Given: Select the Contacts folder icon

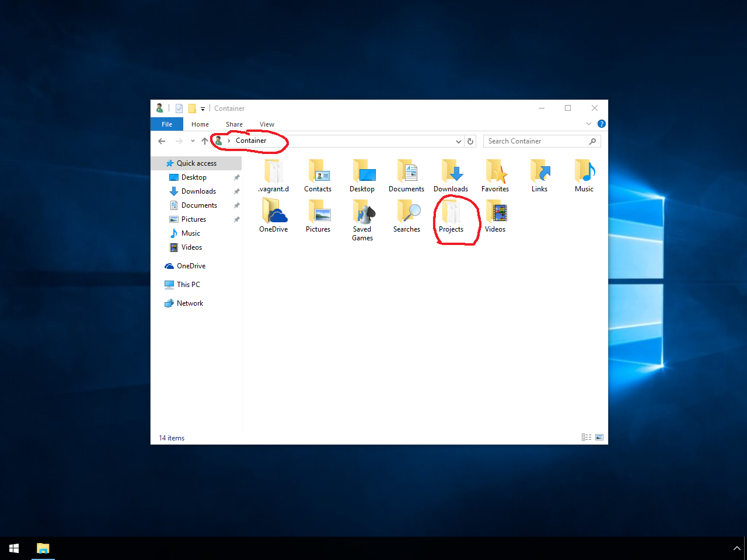Looking at the screenshot, I should 318,172.
